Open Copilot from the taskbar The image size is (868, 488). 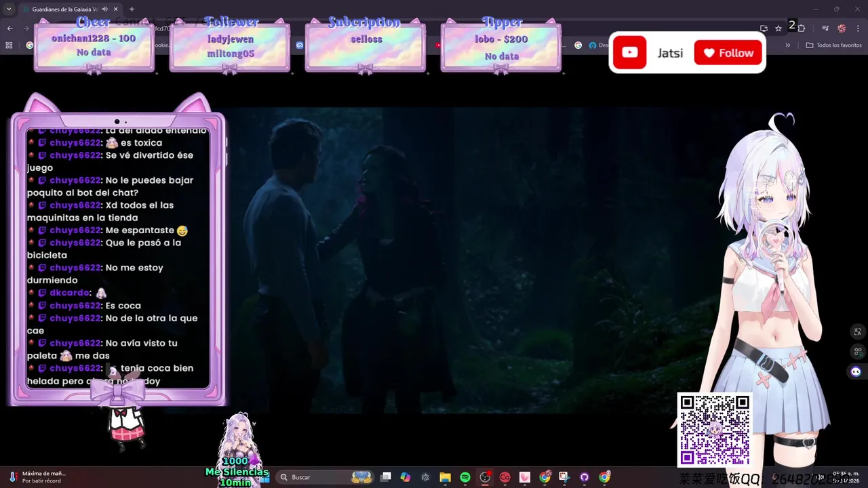coord(406,477)
